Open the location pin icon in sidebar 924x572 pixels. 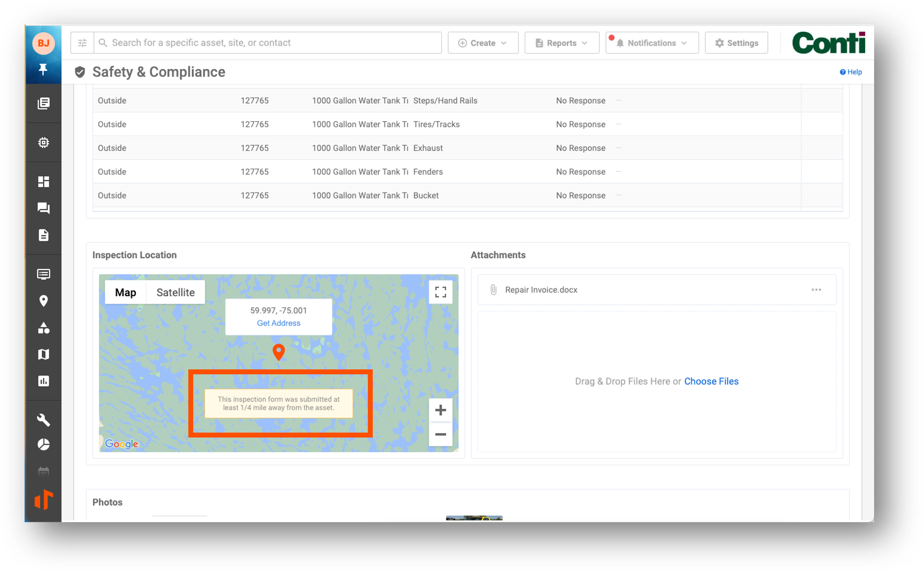click(44, 301)
